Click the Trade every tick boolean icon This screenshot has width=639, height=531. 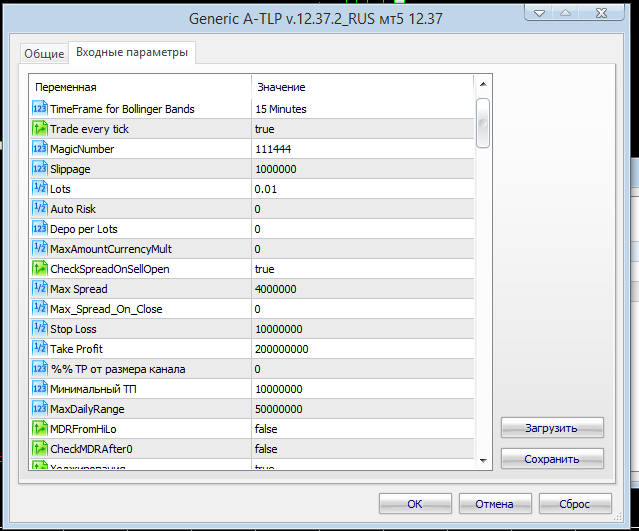pyautogui.click(x=40, y=128)
